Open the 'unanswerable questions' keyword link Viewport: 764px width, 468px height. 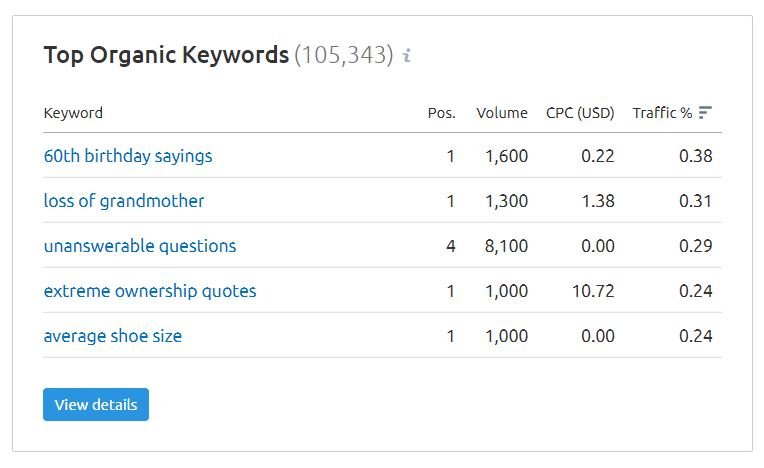point(140,246)
